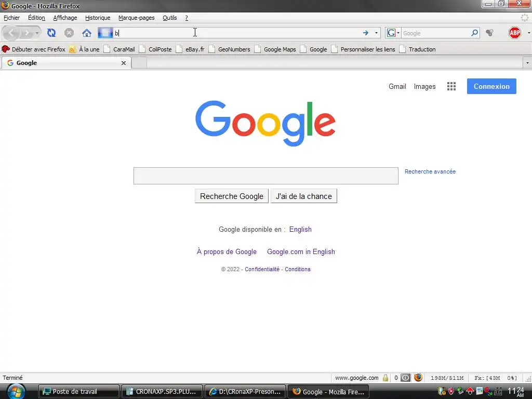The height and width of the screenshot is (399, 532).
Task: Open the GeoNumbers bookmark
Action: [x=229, y=49]
